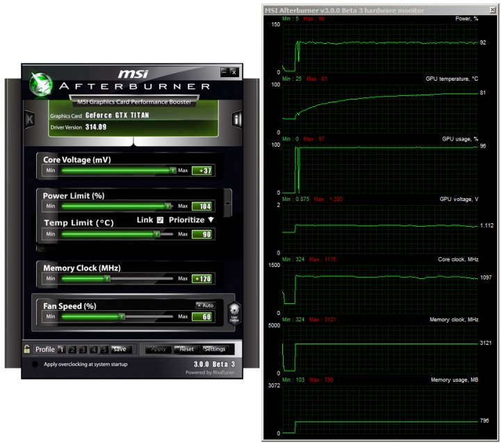The height and width of the screenshot is (443, 504).
Task: Click the driver version 314.09 text
Action: [x=96, y=127]
